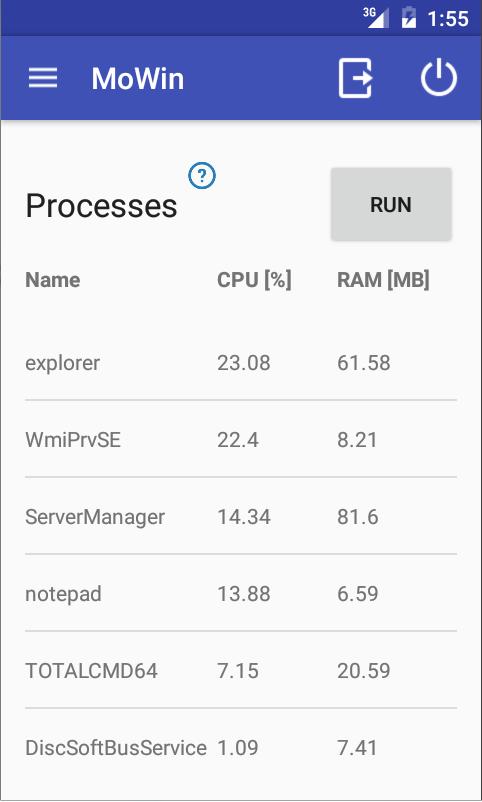
Task: Tap DiscSoftBusService CPU value 1.09
Action: point(238,747)
